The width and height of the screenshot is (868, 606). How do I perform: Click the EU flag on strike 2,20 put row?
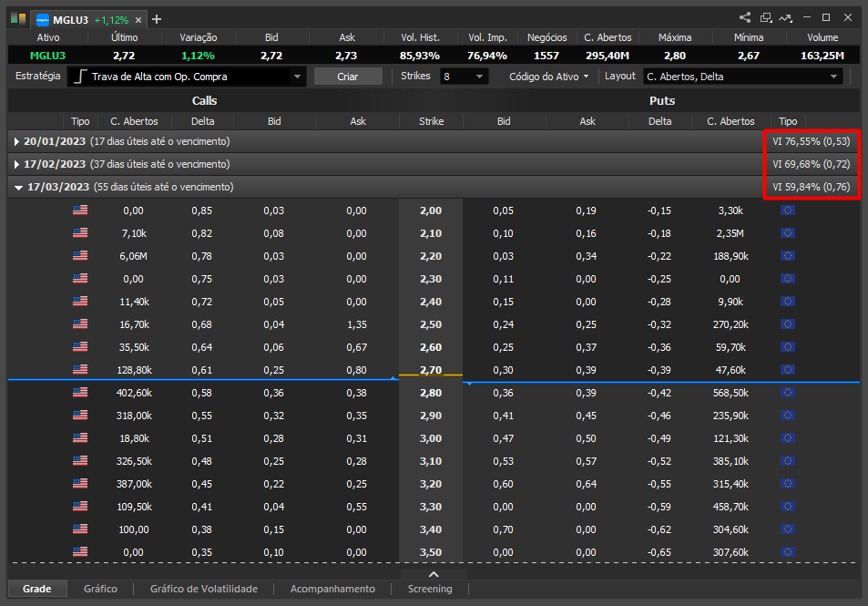(x=788, y=255)
